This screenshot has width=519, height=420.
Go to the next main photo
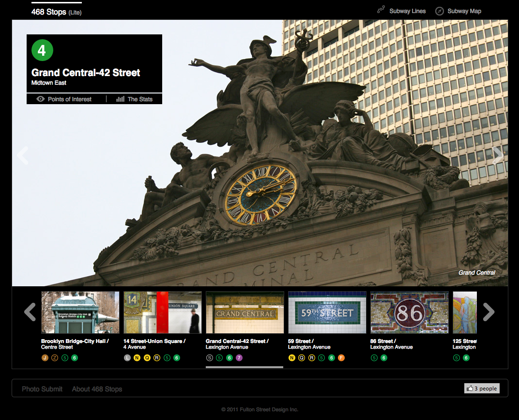497,156
